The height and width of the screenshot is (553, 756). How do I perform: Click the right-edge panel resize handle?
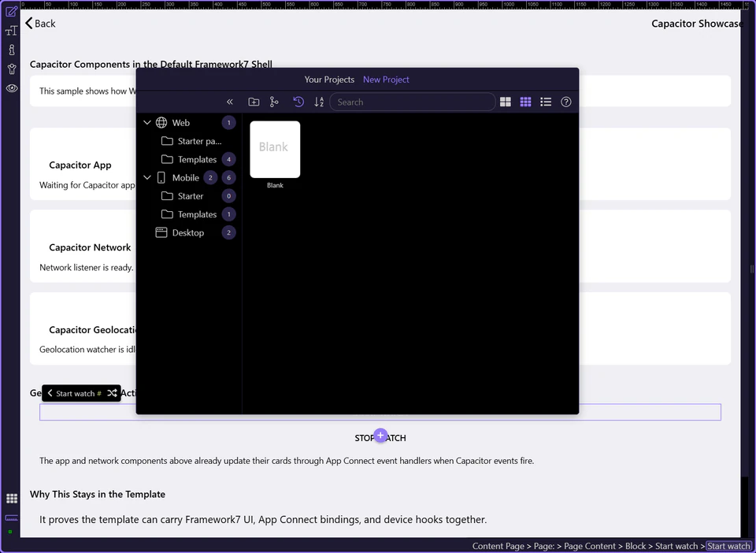752,269
